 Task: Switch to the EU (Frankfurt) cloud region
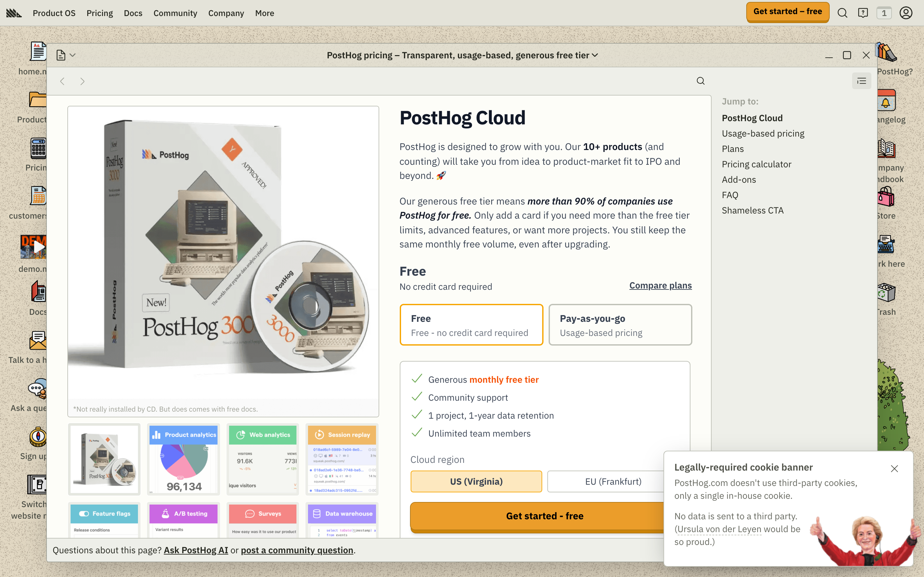(x=613, y=481)
